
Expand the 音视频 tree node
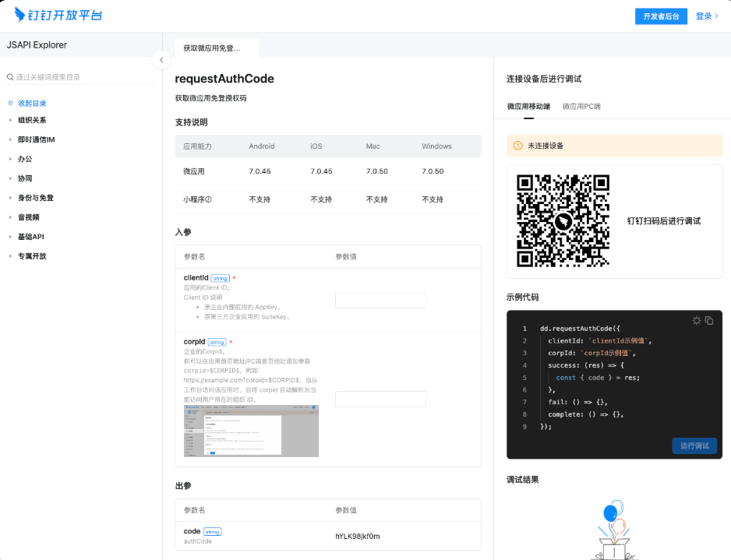(10, 217)
